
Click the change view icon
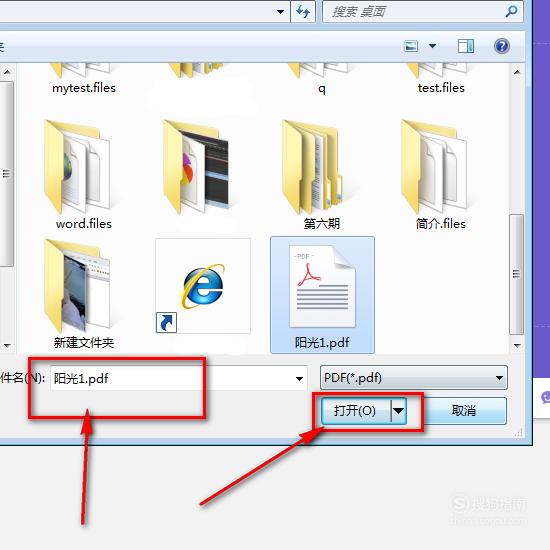point(411,46)
